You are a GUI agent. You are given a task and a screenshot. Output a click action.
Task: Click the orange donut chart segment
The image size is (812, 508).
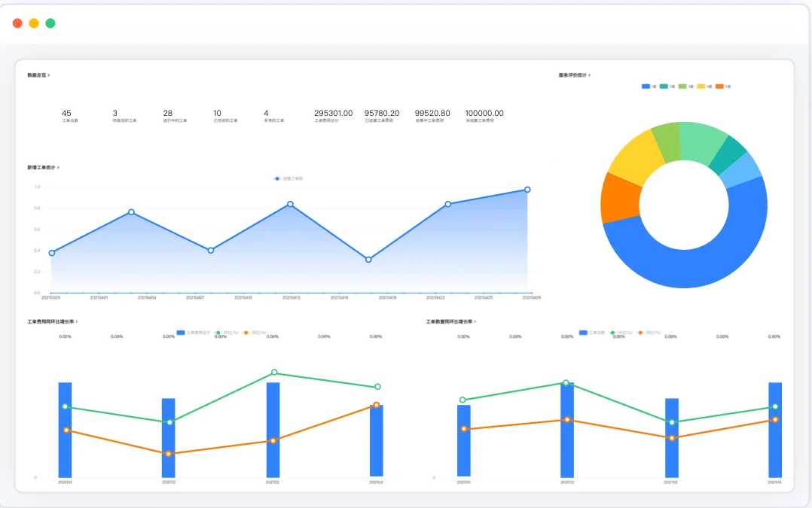(x=620, y=199)
